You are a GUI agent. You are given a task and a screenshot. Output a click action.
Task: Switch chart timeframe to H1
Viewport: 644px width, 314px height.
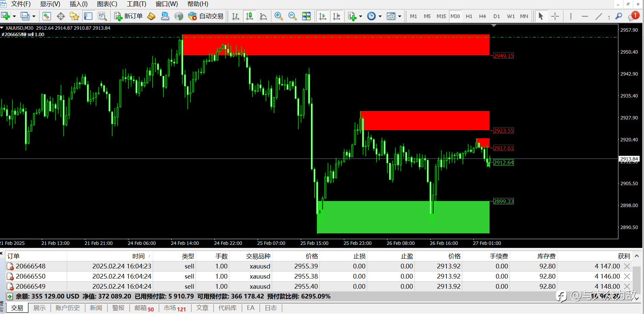pyautogui.click(x=469, y=16)
